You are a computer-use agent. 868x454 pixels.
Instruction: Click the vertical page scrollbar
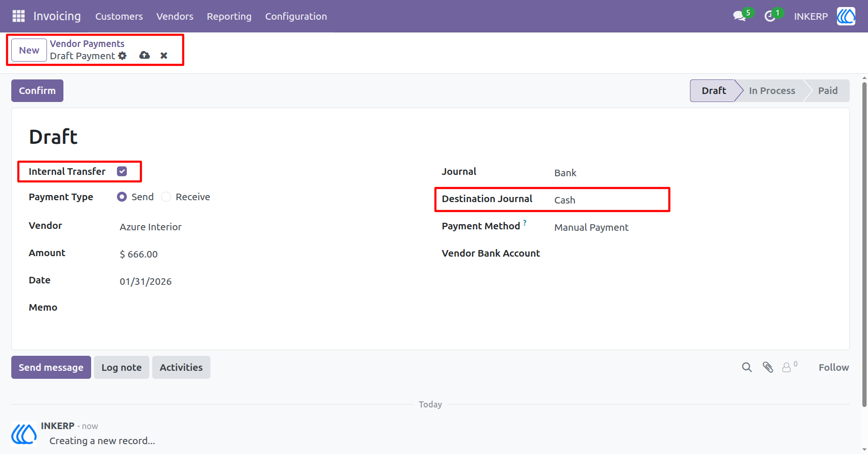pos(864,244)
